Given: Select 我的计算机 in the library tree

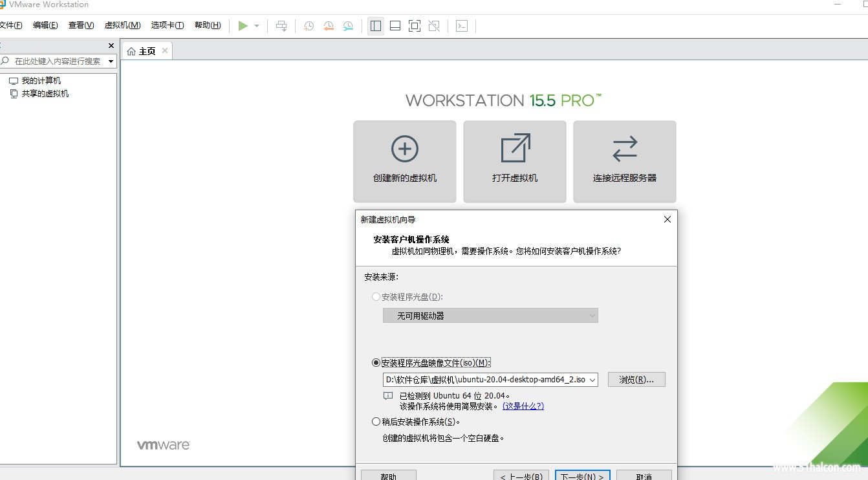Looking at the screenshot, I should tap(41, 81).
